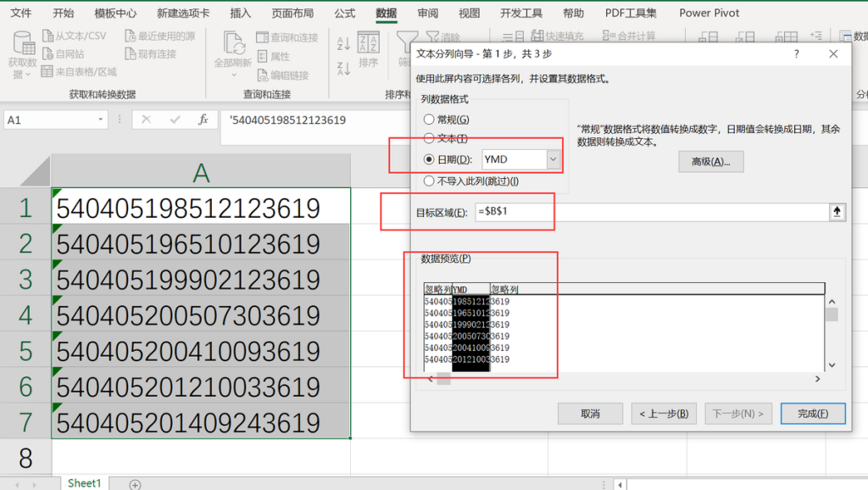Click the 完成 button to finish
868x490 pixels.
tap(812, 413)
